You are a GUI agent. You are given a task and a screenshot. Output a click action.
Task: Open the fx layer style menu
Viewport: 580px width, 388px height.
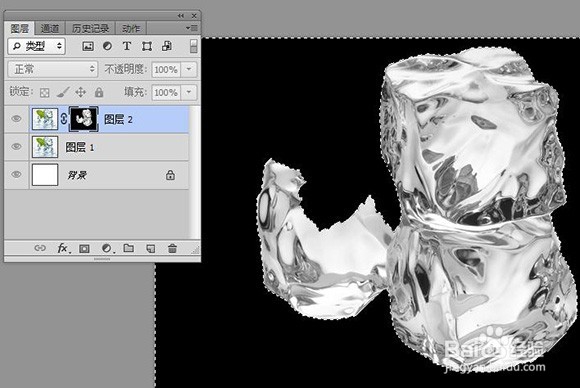point(63,248)
